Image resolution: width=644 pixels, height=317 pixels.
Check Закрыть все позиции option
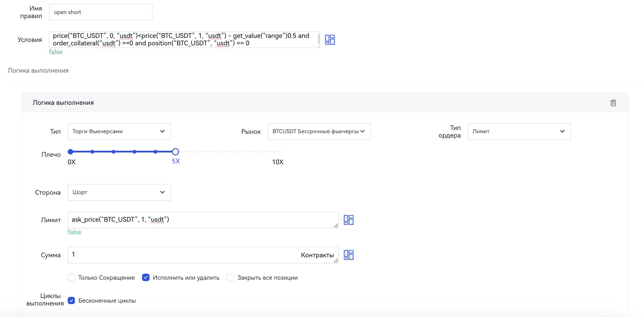pyautogui.click(x=230, y=278)
